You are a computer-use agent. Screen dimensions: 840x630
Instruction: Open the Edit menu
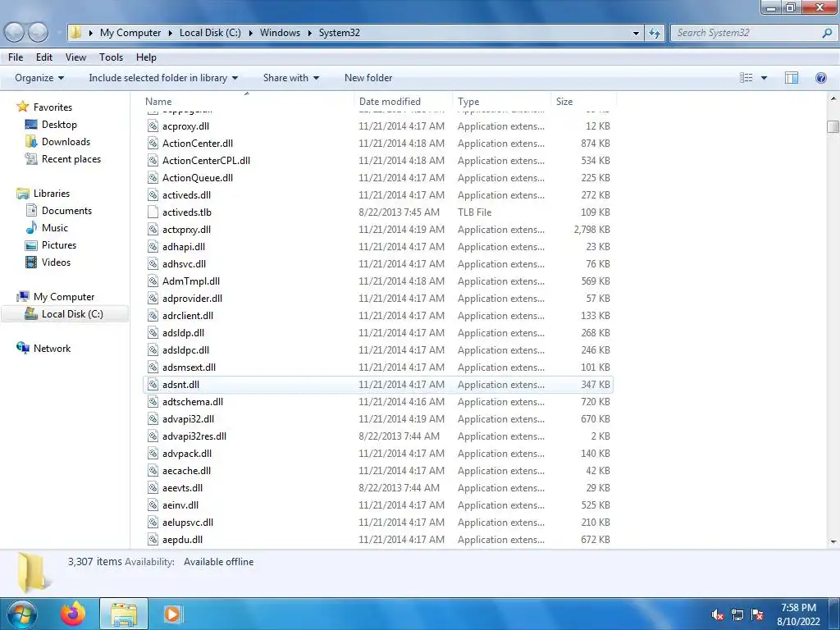click(44, 57)
